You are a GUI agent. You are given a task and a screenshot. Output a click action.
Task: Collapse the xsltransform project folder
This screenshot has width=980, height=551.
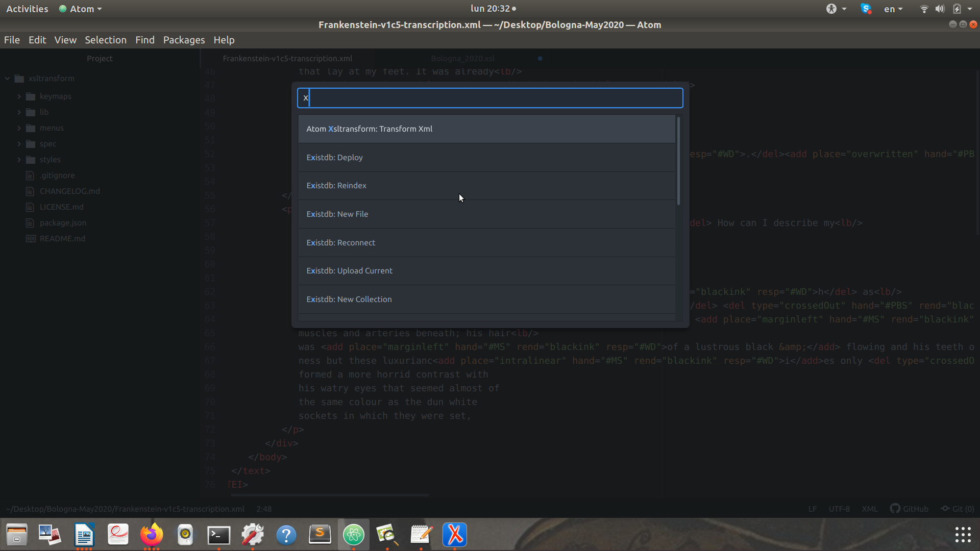8,79
